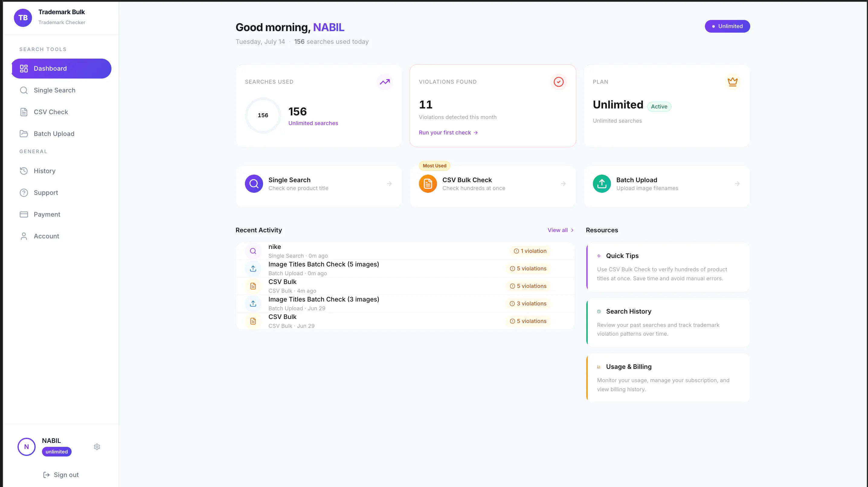Open the Usage & Billing resource card
This screenshot has height=487, width=868.
tap(668, 378)
